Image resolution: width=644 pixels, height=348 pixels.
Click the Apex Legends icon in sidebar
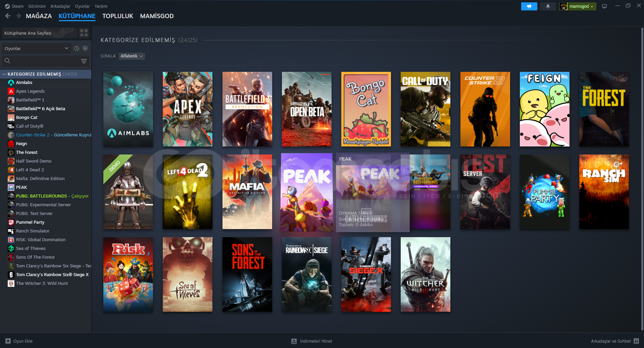[x=11, y=91]
